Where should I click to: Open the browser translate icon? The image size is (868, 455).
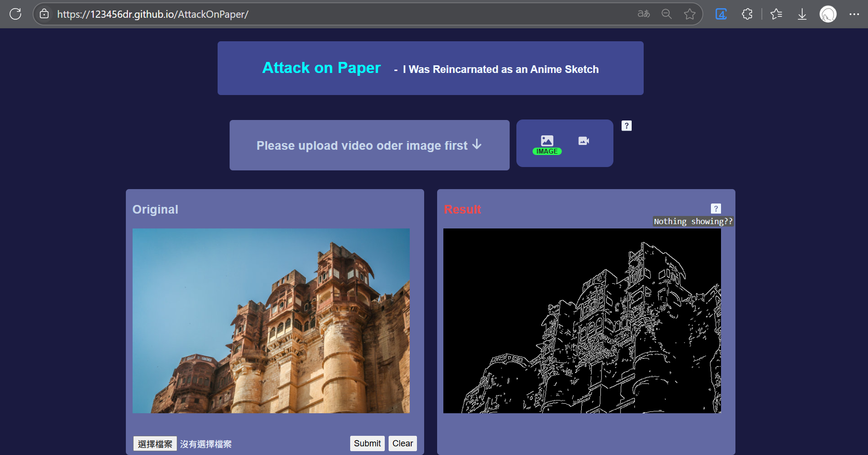point(644,14)
